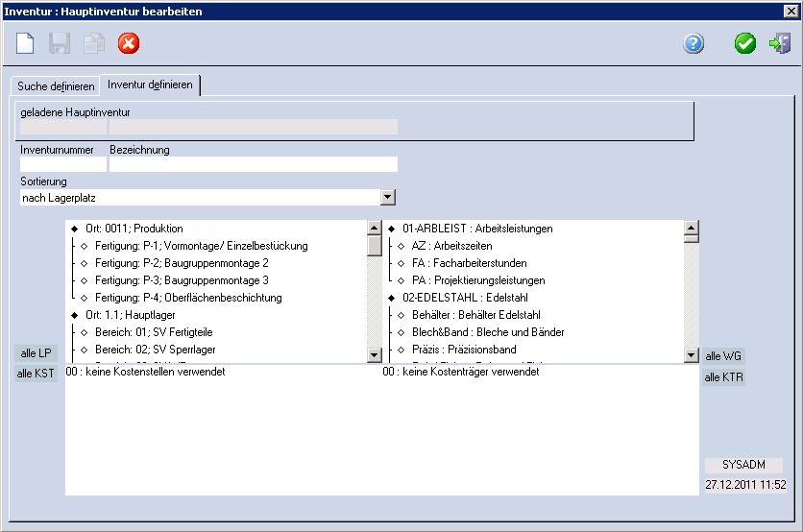Image resolution: width=803 pixels, height=532 pixels.
Task: Click the Inventurnummer input field
Action: pyautogui.click(x=63, y=164)
